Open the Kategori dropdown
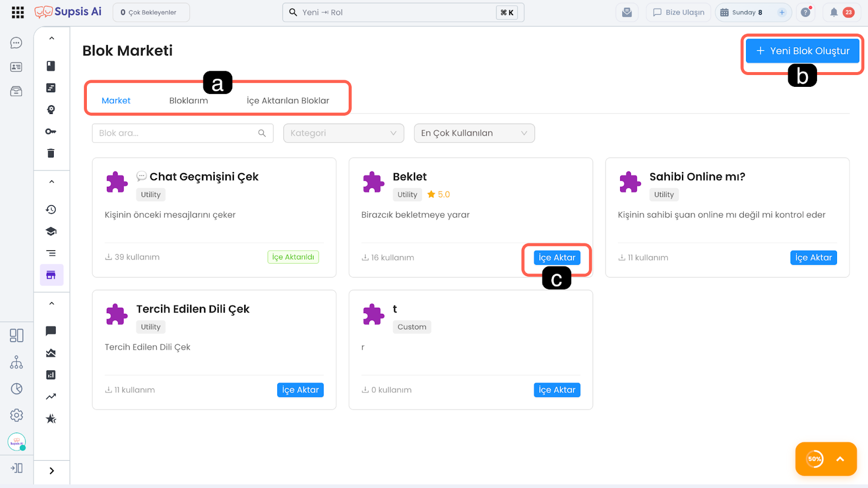This screenshot has height=488, width=868. coord(343,133)
